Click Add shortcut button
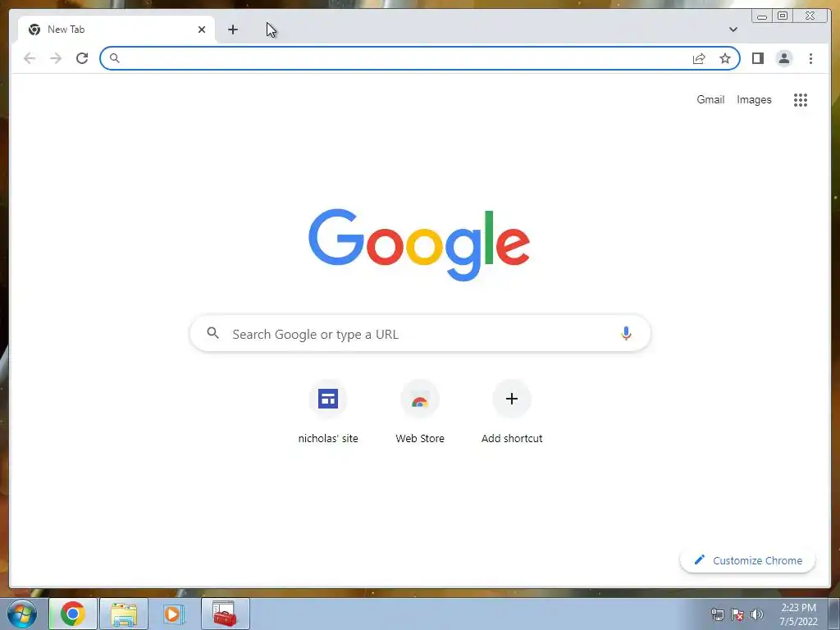The height and width of the screenshot is (630, 840). (512, 413)
